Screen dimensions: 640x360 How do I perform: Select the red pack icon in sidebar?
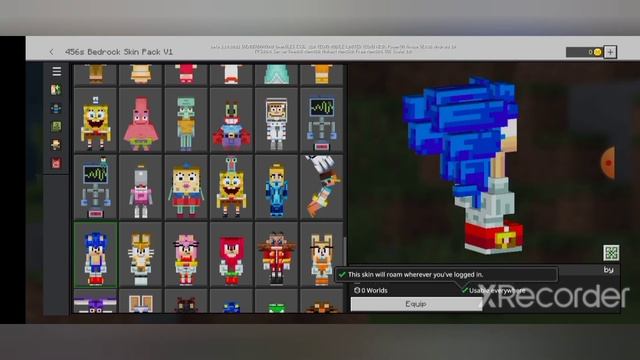click(56, 163)
